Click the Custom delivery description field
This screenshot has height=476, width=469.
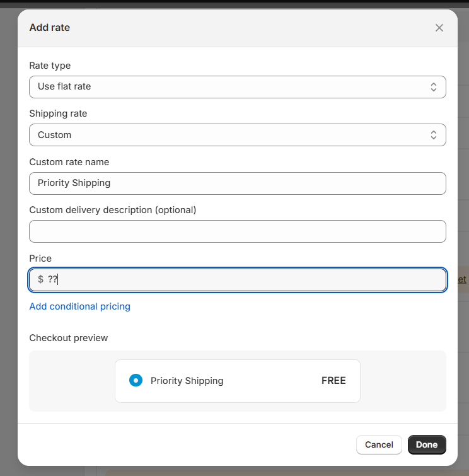click(238, 231)
